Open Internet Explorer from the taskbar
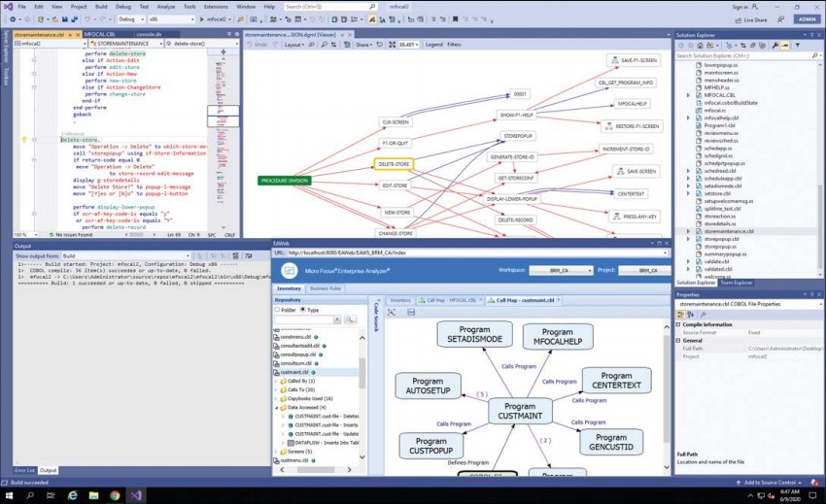 (72, 495)
